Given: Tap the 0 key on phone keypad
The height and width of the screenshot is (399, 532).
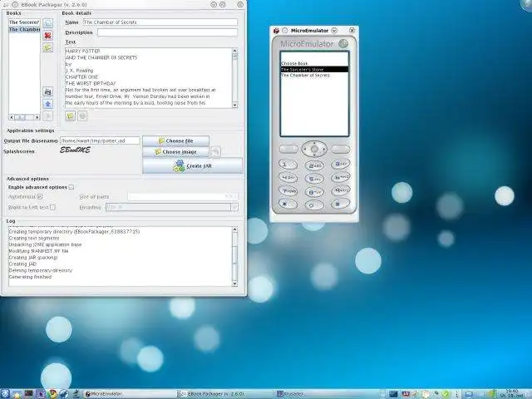Looking at the screenshot, I should pyautogui.click(x=314, y=205).
